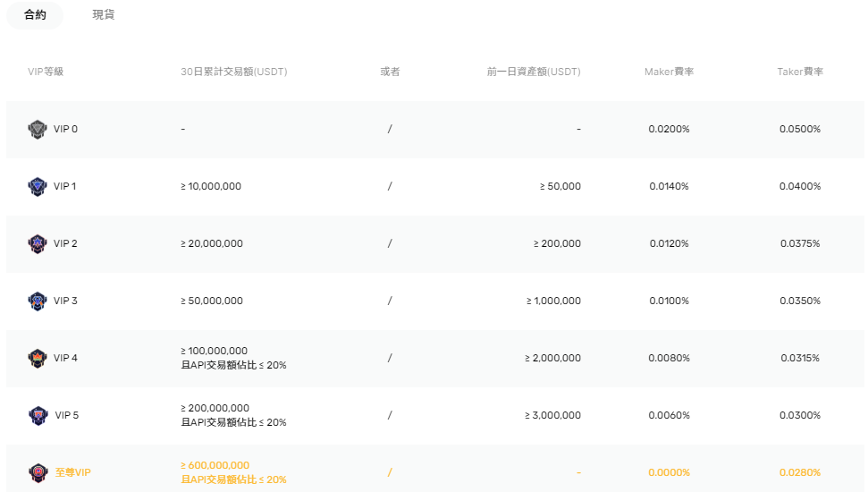The width and height of the screenshot is (868, 492).
Task: Select the 0.0100% Maker rate
Action: pos(669,301)
